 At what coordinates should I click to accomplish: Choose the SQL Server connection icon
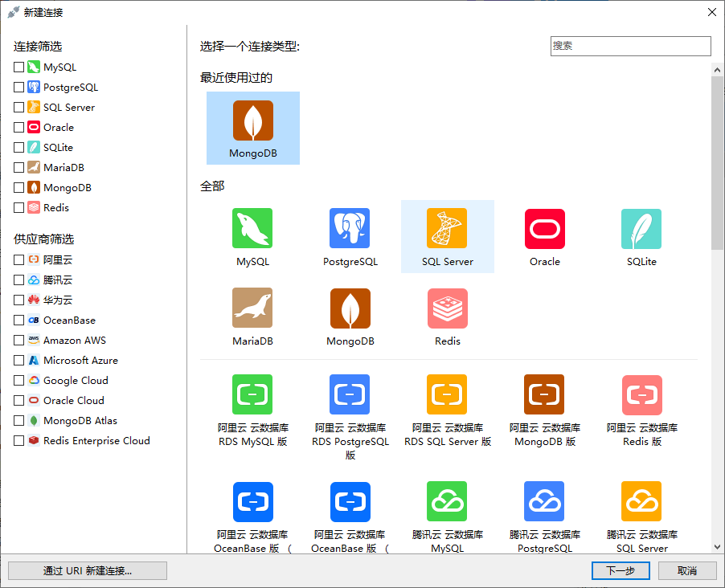point(447,228)
